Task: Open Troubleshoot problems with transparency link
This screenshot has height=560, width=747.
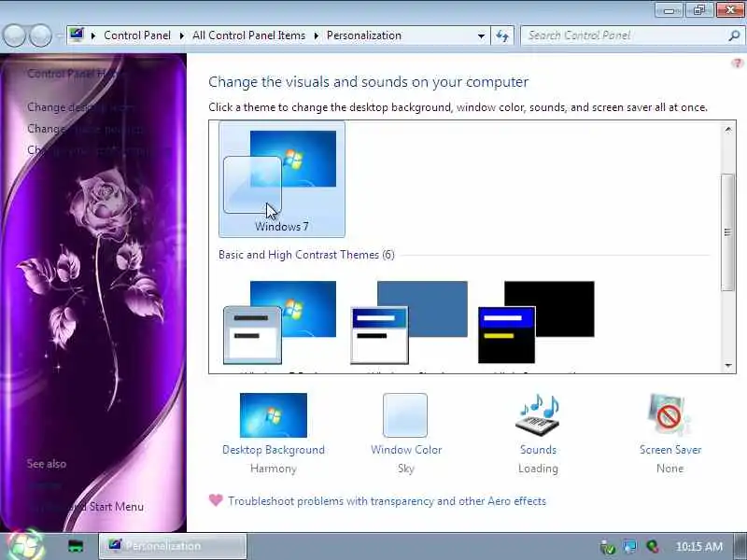Action: [x=387, y=501]
